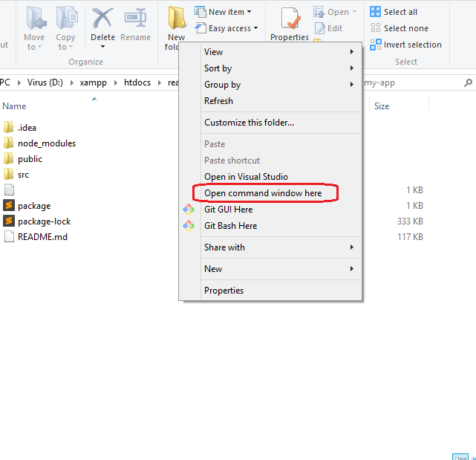Click Select all label
The height and width of the screenshot is (460, 476).
(400, 12)
